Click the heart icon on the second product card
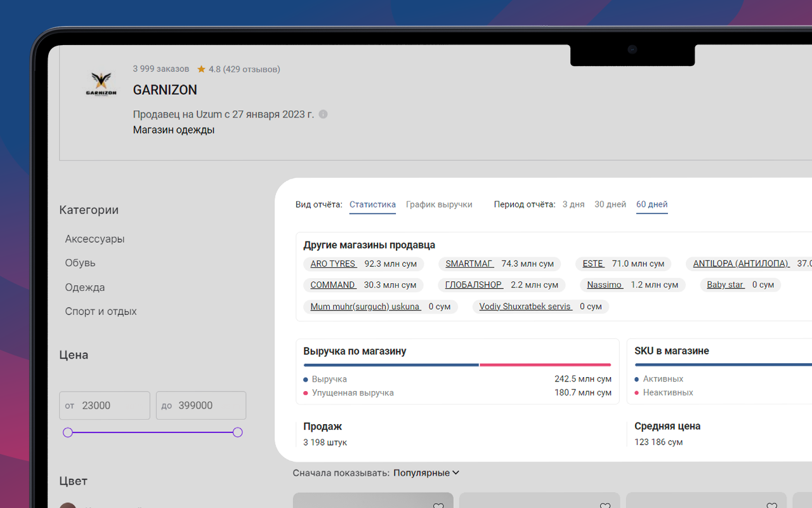 (605, 506)
